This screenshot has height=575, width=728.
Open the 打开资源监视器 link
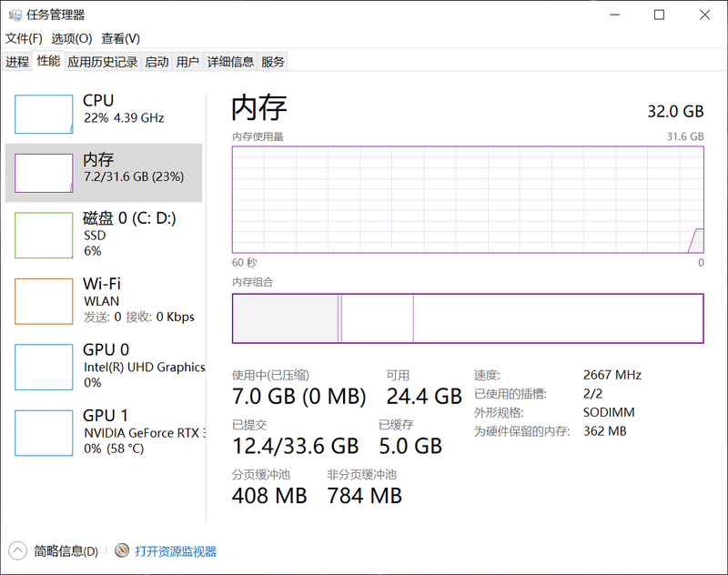pyautogui.click(x=176, y=551)
